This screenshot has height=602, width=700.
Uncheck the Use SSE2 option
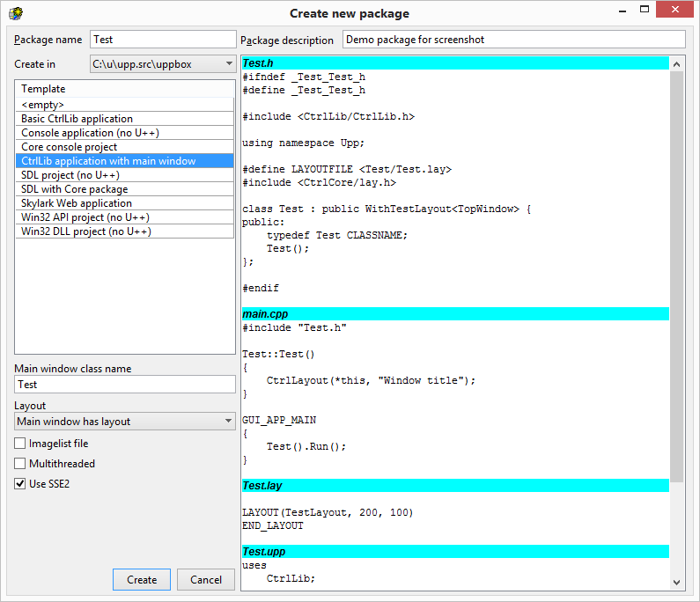21,484
